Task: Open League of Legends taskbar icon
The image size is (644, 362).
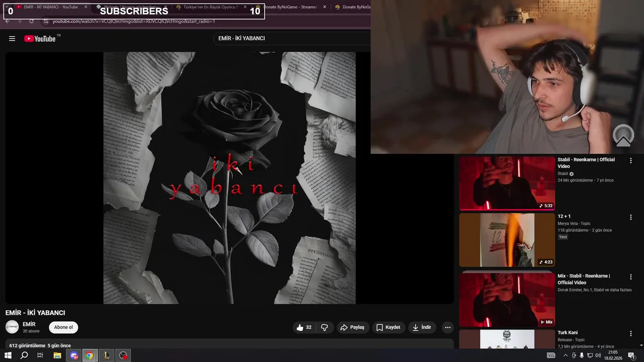Action: (x=107, y=355)
